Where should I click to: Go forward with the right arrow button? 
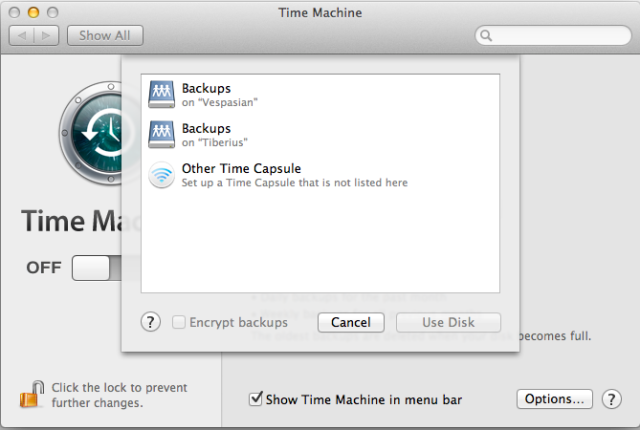[x=47, y=35]
